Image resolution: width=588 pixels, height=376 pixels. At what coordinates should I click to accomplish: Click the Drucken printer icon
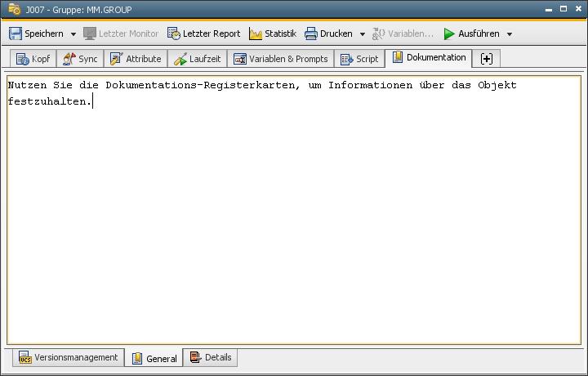pos(311,34)
